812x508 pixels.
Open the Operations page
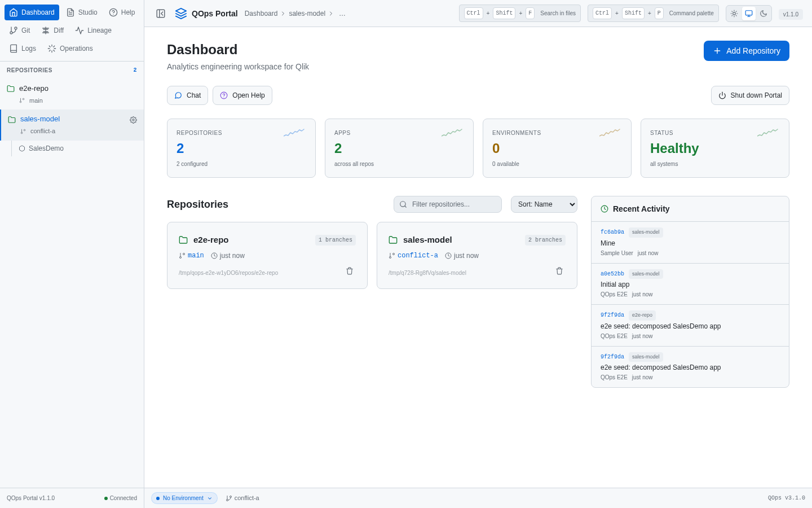click(x=70, y=49)
